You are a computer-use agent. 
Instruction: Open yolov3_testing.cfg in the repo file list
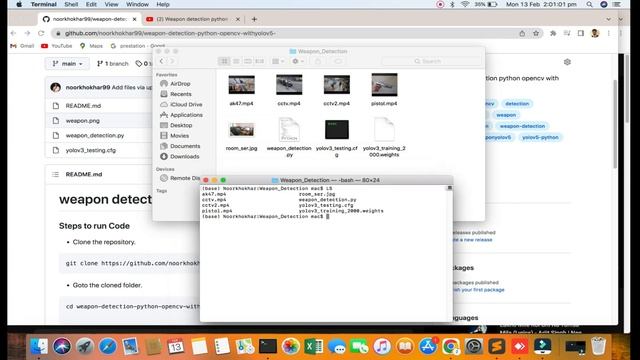[x=91, y=150]
